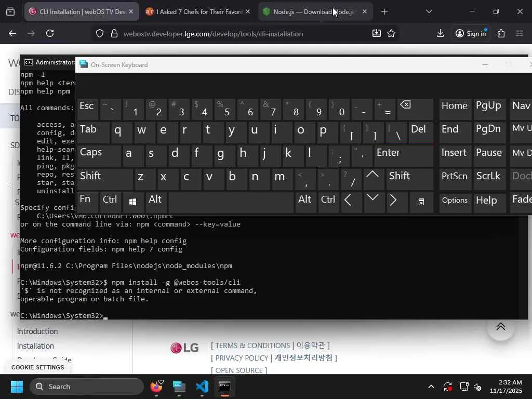
Task: Click the Firefox back arrow
Action: click(12, 33)
